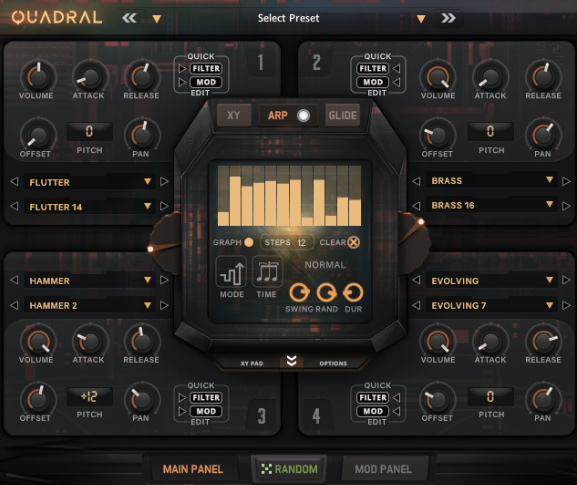Open BRASS category dropdown
The height and width of the screenshot is (485, 577).
(x=550, y=179)
